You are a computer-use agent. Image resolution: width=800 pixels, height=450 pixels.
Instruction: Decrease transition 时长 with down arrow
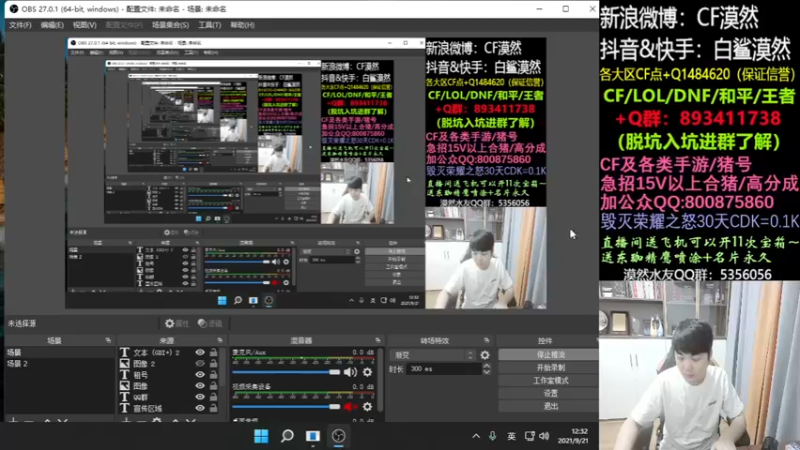[487, 372]
